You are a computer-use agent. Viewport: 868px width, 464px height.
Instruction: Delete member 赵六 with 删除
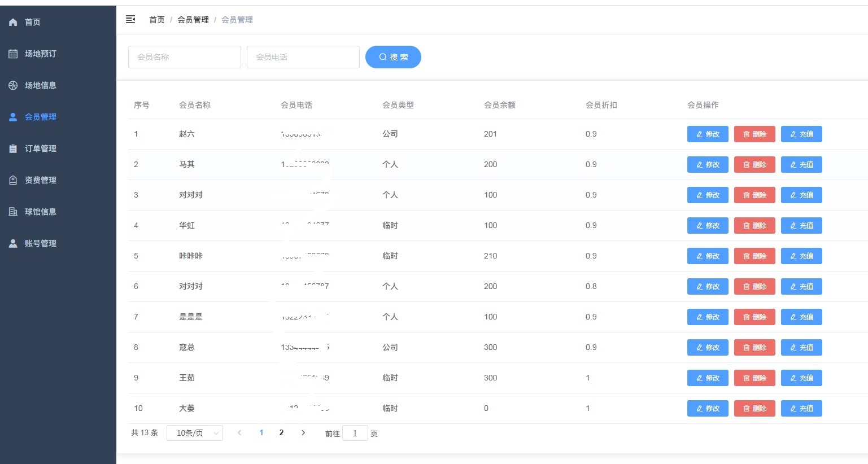pyautogui.click(x=754, y=134)
